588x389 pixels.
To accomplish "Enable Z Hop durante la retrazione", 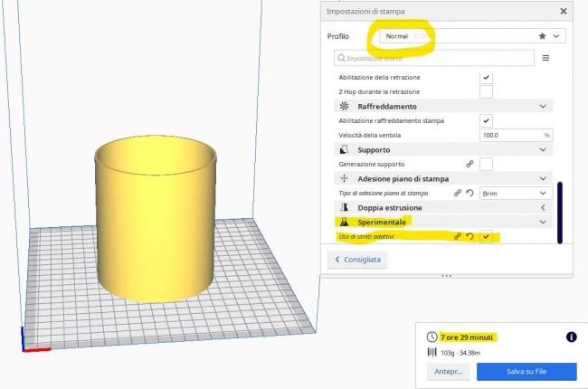I will click(x=487, y=91).
